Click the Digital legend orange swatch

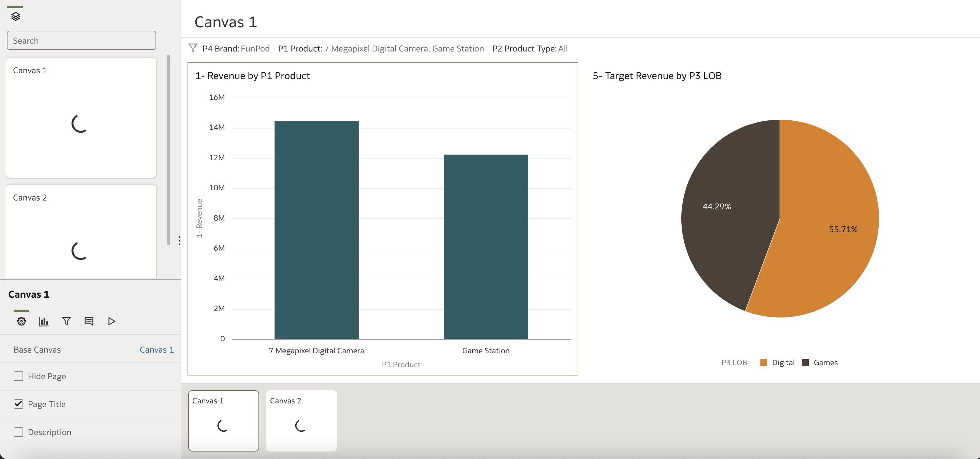point(763,362)
